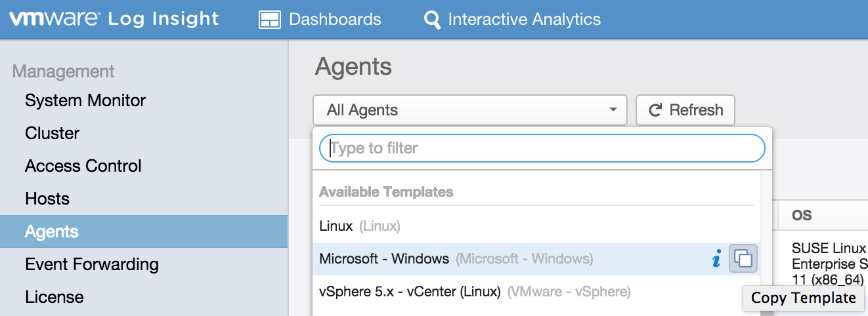Expand the All Agents dropdown
This screenshot has width=868, height=316.
(x=469, y=110)
